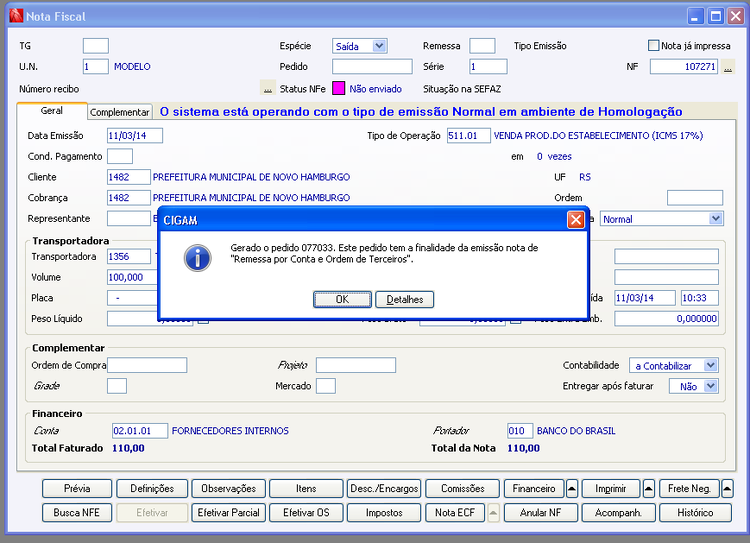Click the Data Emissão field 11/03/14
This screenshot has height=543, width=750.
tap(135, 136)
